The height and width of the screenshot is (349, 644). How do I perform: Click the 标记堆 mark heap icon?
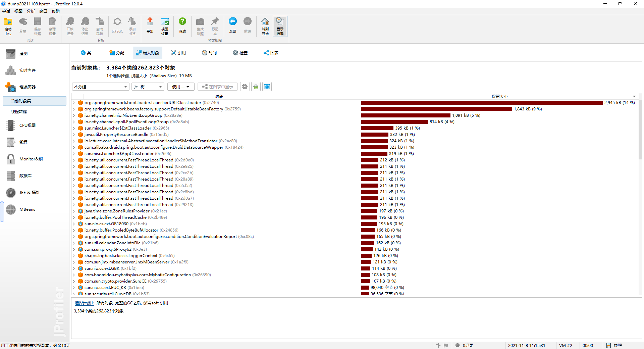[x=215, y=25]
